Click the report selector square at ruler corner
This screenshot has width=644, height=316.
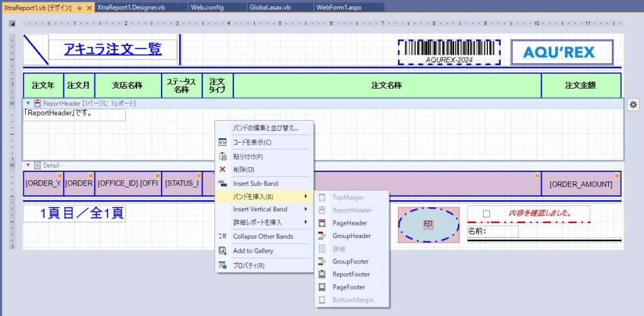click(12, 23)
